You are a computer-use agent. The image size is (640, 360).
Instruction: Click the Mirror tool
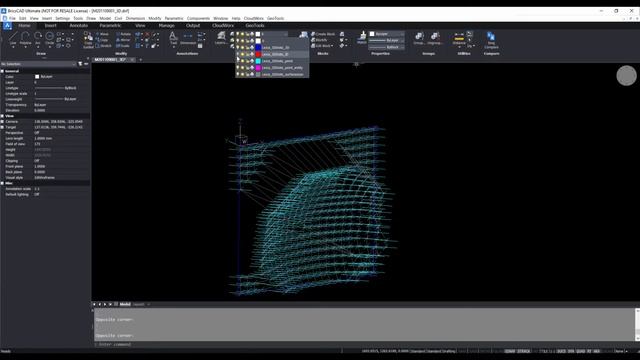[123, 40]
